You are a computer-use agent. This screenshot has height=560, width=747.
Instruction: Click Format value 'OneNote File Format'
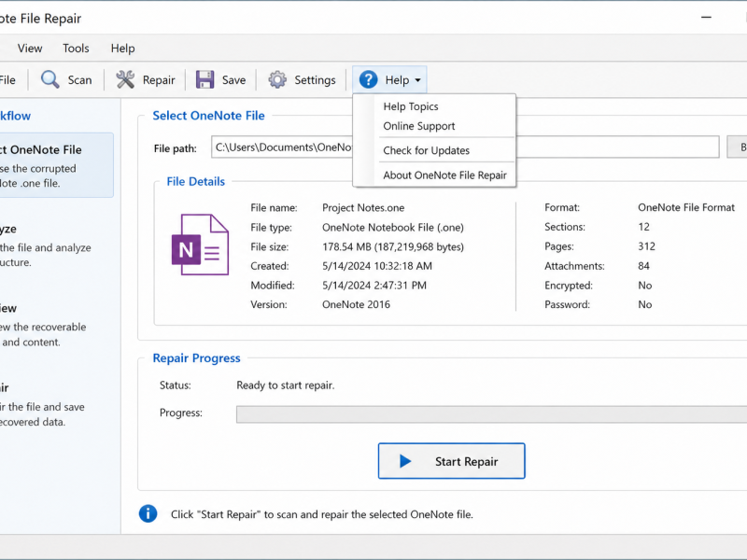686,207
